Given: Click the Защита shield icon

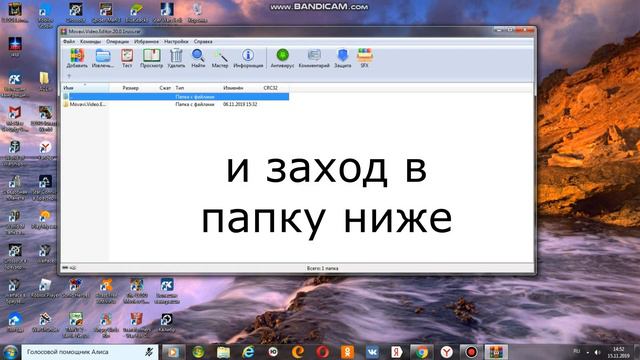Looking at the screenshot, I should tap(342, 58).
